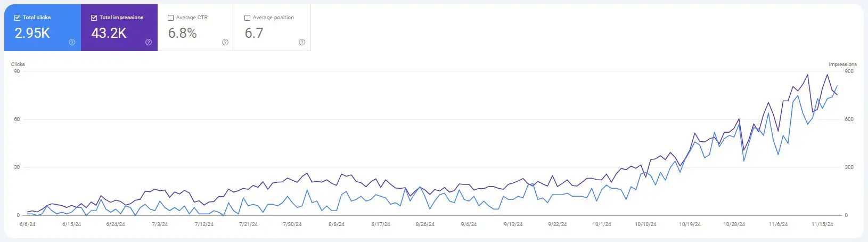This screenshot has height=242, width=868.
Task: Click the 6/6/24 date on the x-axis
Action: tap(27, 224)
